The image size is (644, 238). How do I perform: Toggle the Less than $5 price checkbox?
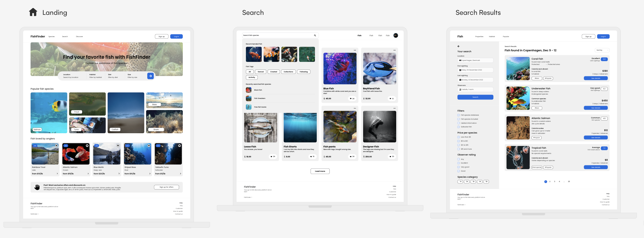pyautogui.click(x=458, y=137)
